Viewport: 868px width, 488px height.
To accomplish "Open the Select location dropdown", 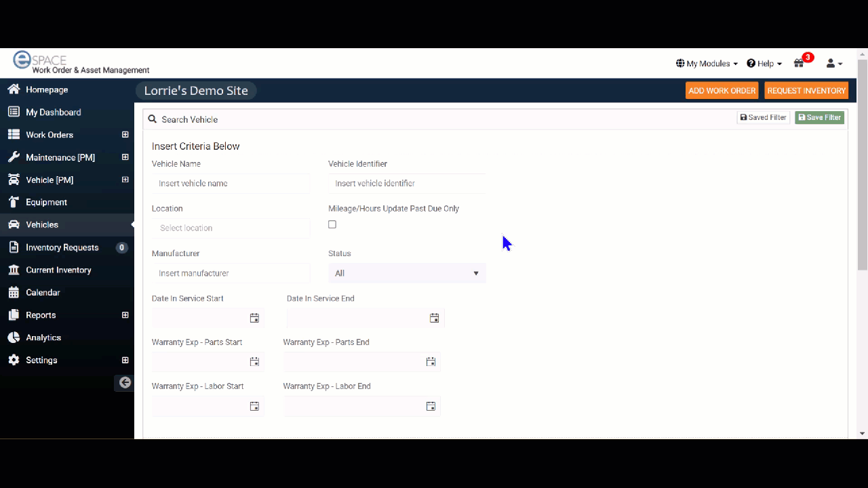I will [x=231, y=228].
